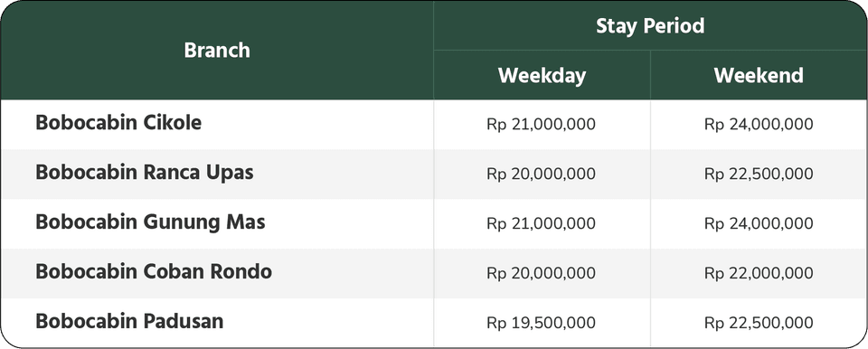Select Coban Rondo weekday price Rp 20,000,000

coord(542,273)
